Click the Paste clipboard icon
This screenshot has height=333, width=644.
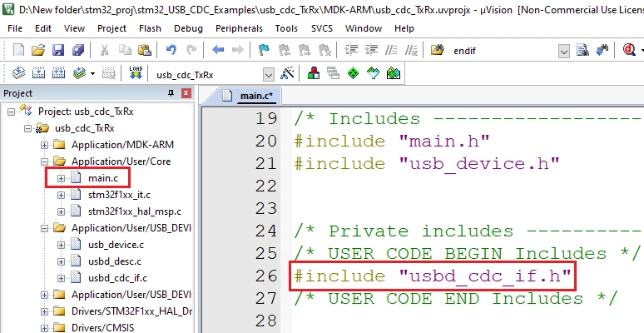point(145,50)
